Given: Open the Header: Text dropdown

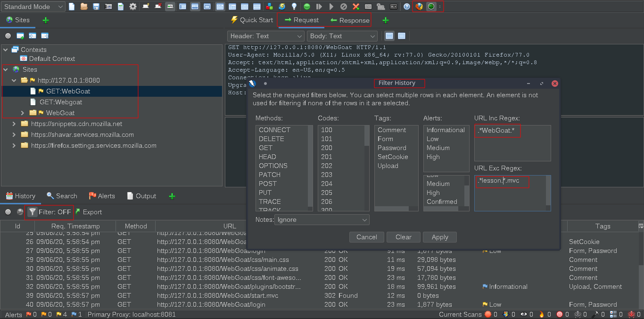Looking at the screenshot, I should click(266, 36).
